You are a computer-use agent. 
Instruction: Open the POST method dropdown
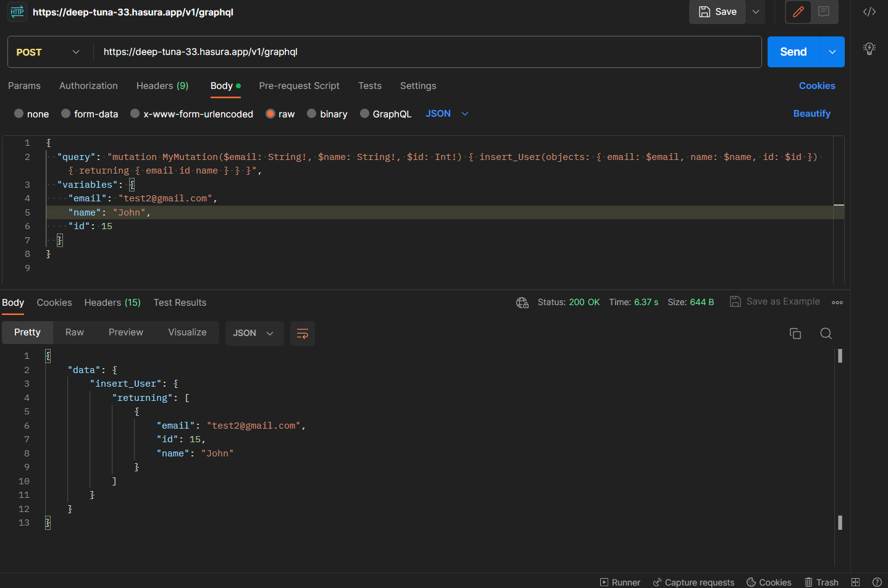49,52
